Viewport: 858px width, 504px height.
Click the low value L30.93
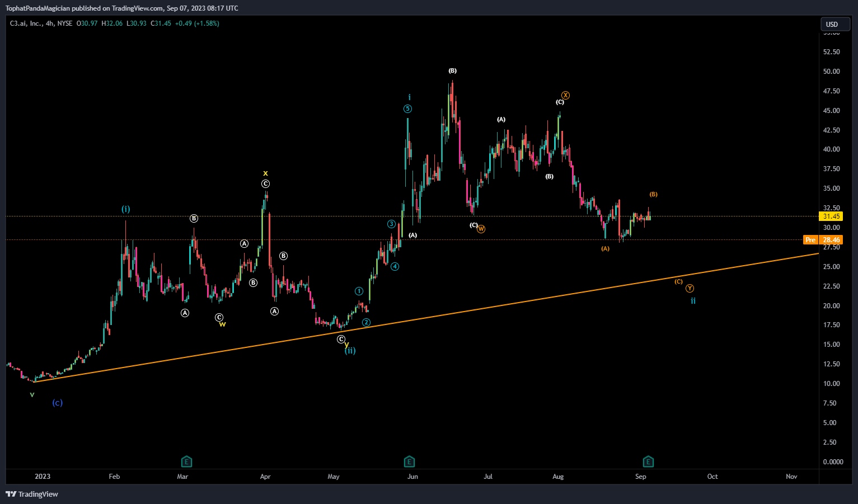137,23
